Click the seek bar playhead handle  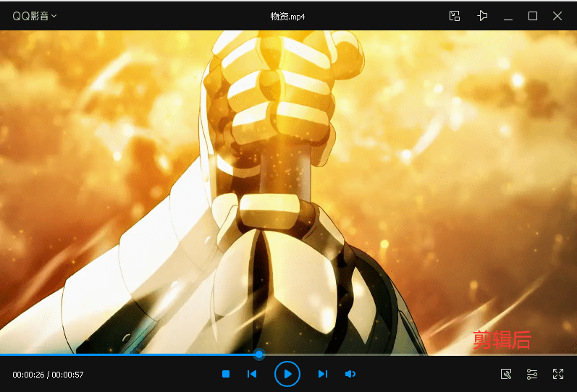coord(259,354)
